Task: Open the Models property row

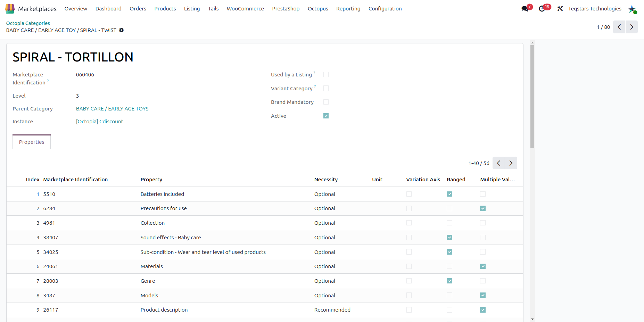Action: (x=265, y=295)
